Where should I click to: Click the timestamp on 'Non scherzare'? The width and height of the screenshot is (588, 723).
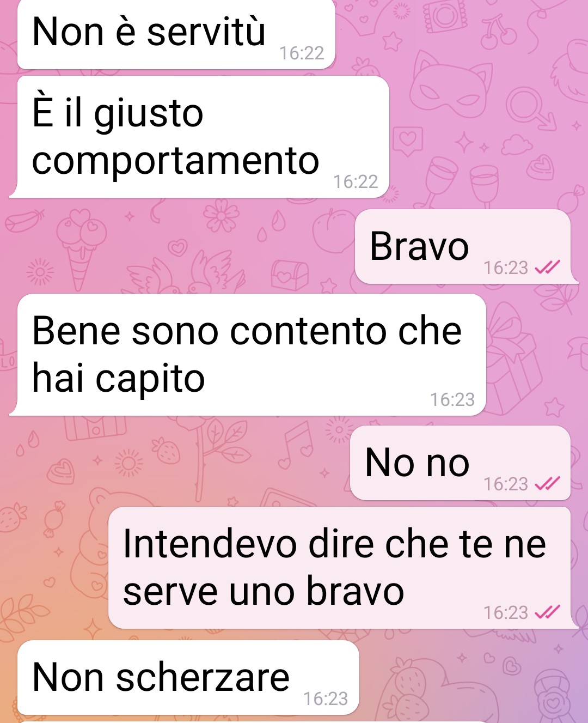tap(326, 698)
